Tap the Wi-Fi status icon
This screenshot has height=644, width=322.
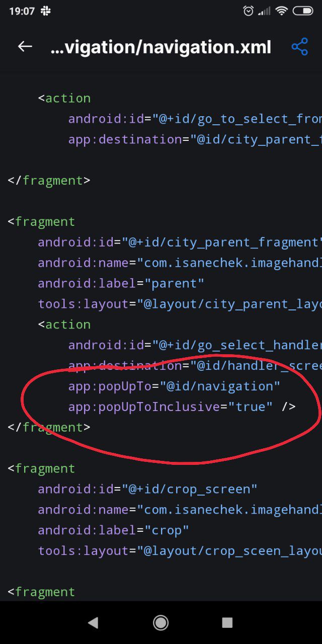pyautogui.click(x=281, y=11)
